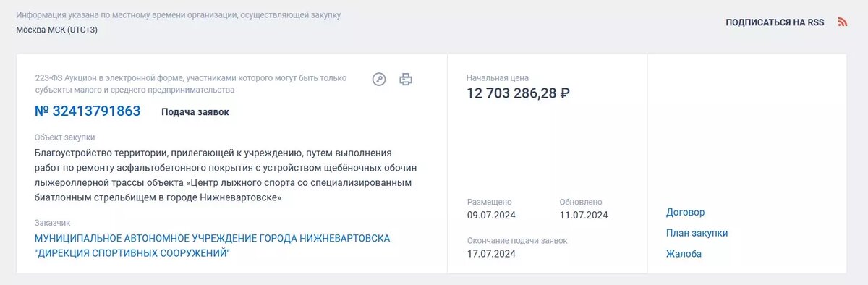
Task: Click submission deadline date 17.07.2024
Action: coord(491,253)
